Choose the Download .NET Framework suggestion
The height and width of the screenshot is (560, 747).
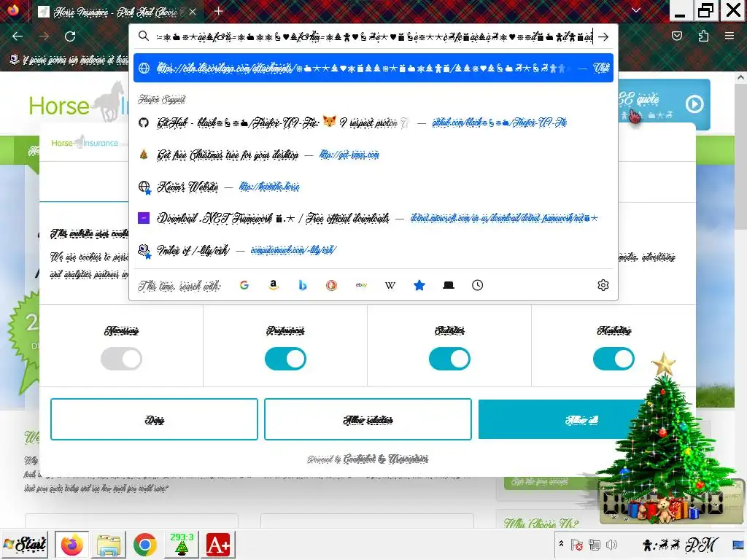[373, 218]
